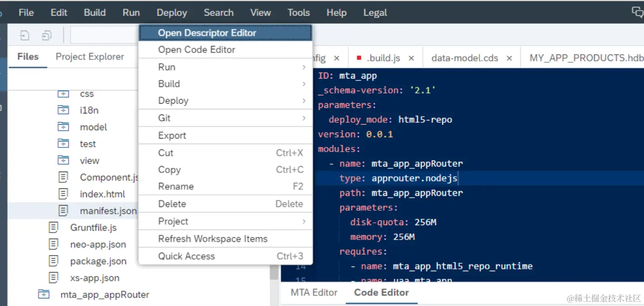Choose Export in context menu

tap(226, 135)
